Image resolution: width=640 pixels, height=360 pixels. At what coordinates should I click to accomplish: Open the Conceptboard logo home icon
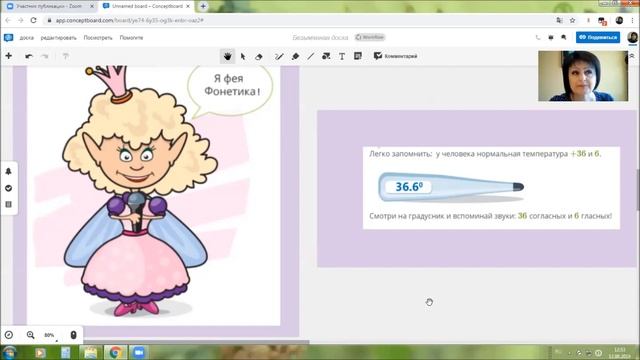8,38
